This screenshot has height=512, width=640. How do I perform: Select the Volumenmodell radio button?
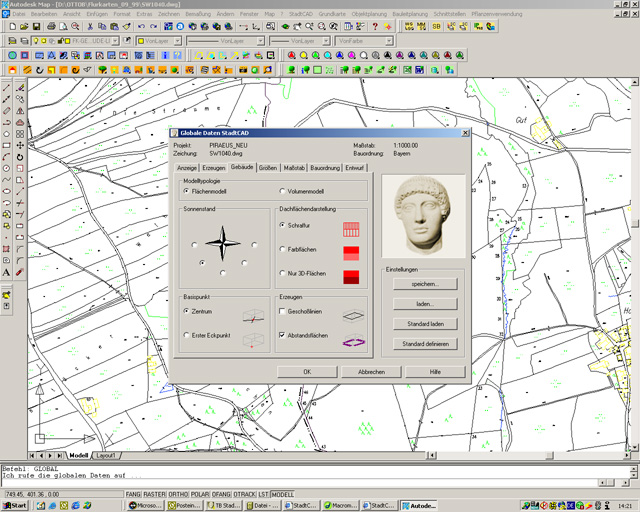coord(282,190)
